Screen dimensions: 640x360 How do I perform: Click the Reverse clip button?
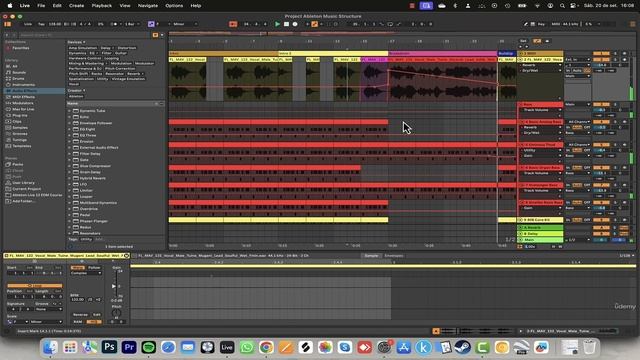(80, 315)
